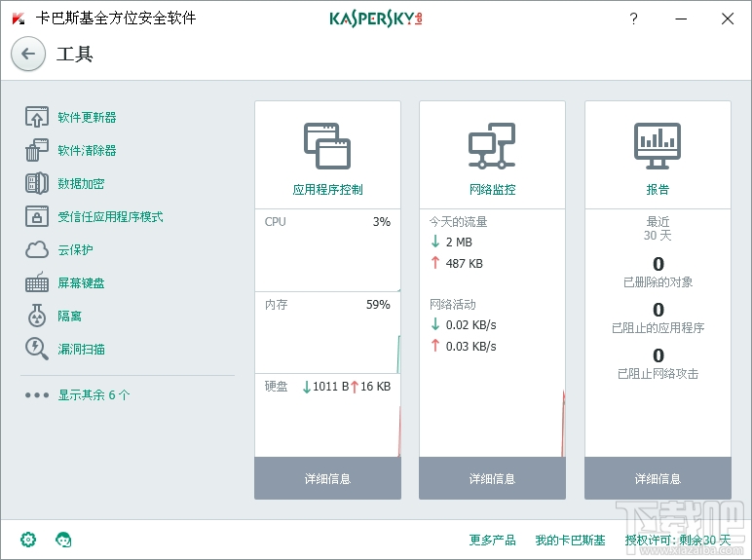Close the Kaspersky window
This screenshot has height=560, width=752.
coord(728,19)
